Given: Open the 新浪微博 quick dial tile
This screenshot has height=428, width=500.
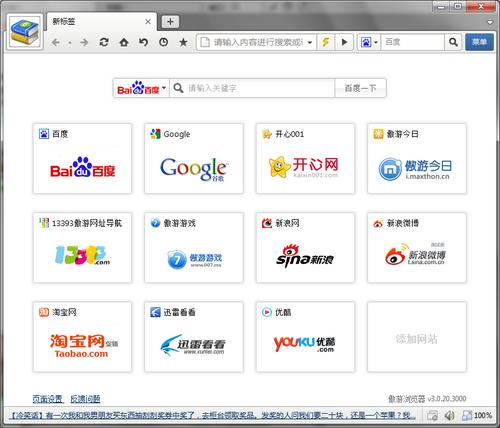Looking at the screenshot, I should click(417, 248).
